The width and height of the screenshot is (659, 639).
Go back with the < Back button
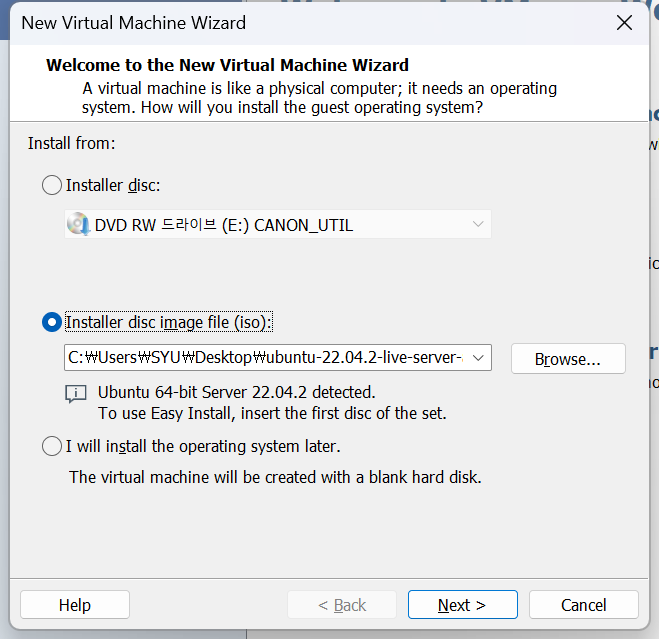click(342, 605)
